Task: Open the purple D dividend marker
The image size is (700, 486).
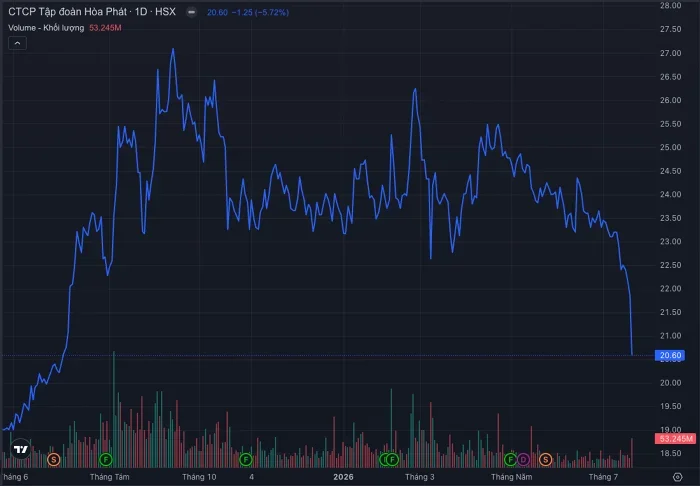Action: 523,459
